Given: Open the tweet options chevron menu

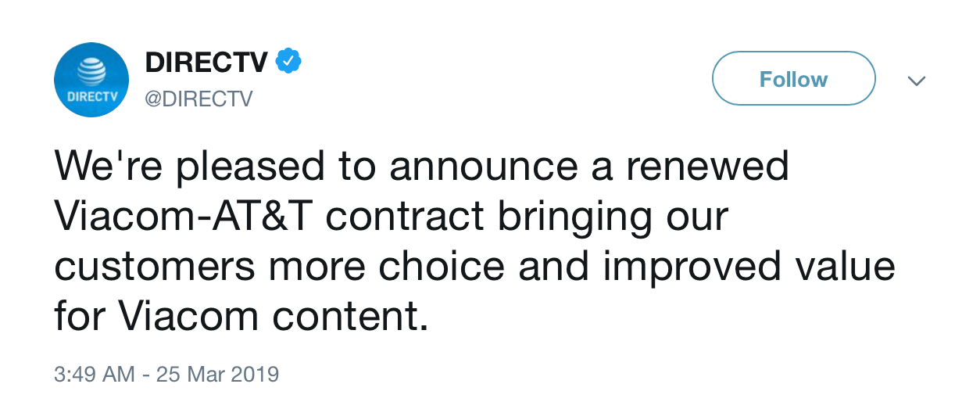Looking at the screenshot, I should [x=917, y=80].
